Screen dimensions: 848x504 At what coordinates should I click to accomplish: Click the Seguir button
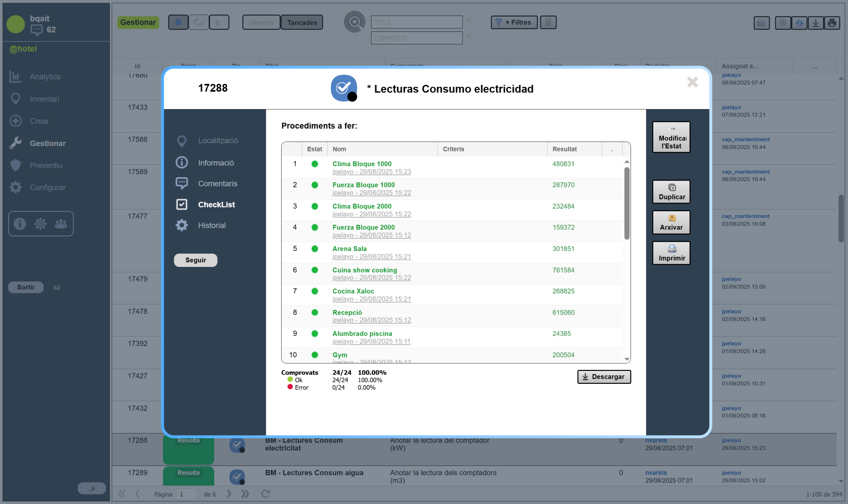pos(195,260)
